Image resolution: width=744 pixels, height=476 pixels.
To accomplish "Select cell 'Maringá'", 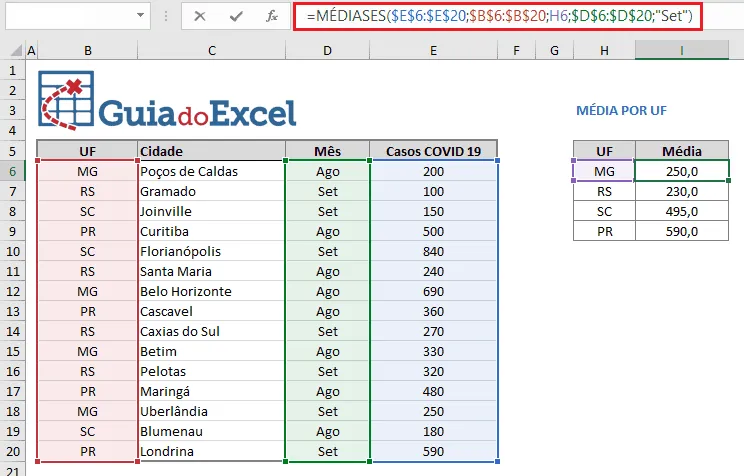I will tap(211, 392).
